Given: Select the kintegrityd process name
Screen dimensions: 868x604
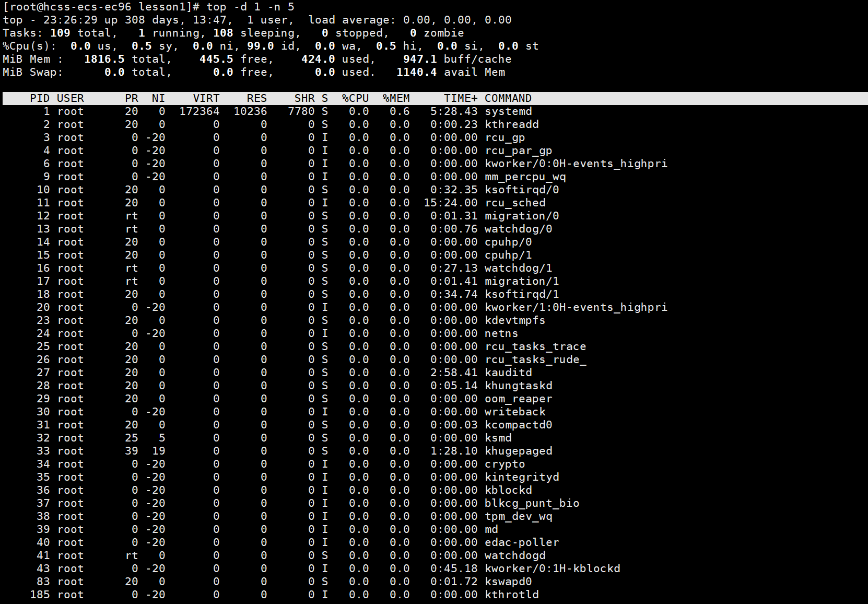Looking at the screenshot, I should pos(522,477).
